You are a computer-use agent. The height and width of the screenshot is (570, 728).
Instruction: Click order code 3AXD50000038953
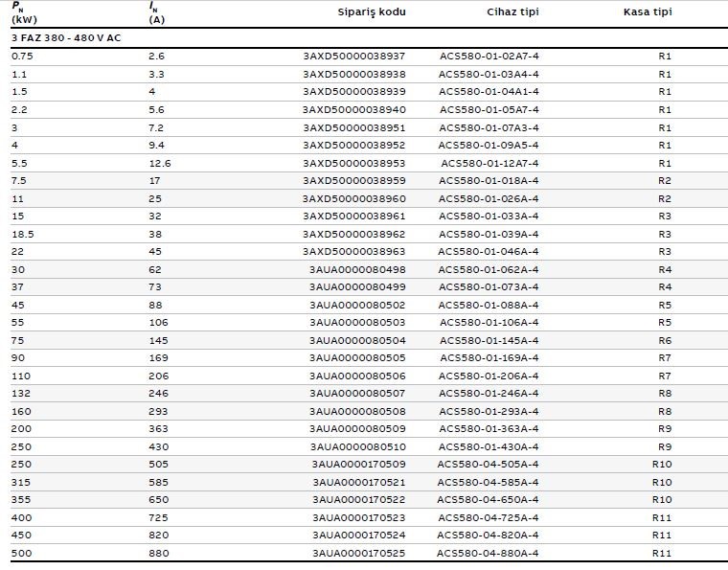[x=354, y=164]
